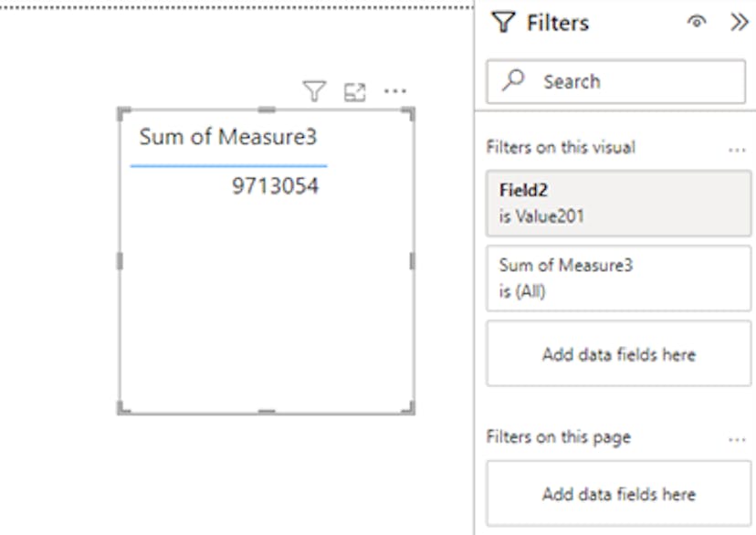756x535 pixels.
Task: Click page-level Add data fields here well
Action: click(x=619, y=493)
